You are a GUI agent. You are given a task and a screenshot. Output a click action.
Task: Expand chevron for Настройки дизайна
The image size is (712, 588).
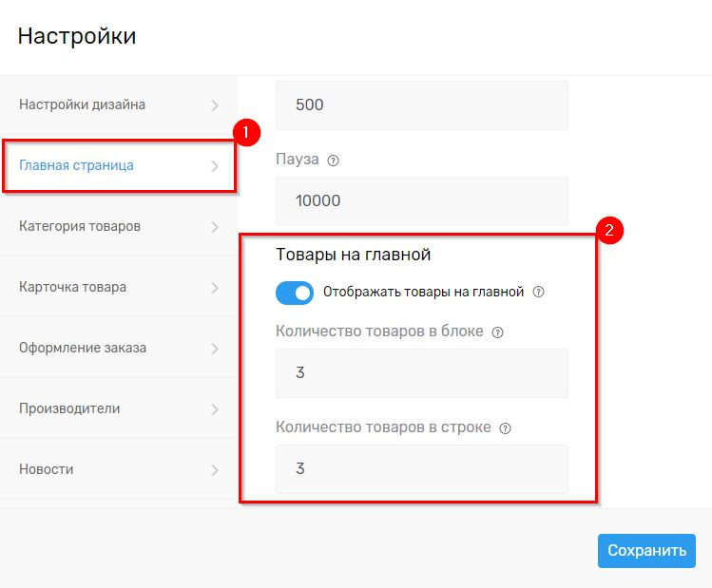(x=215, y=105)
